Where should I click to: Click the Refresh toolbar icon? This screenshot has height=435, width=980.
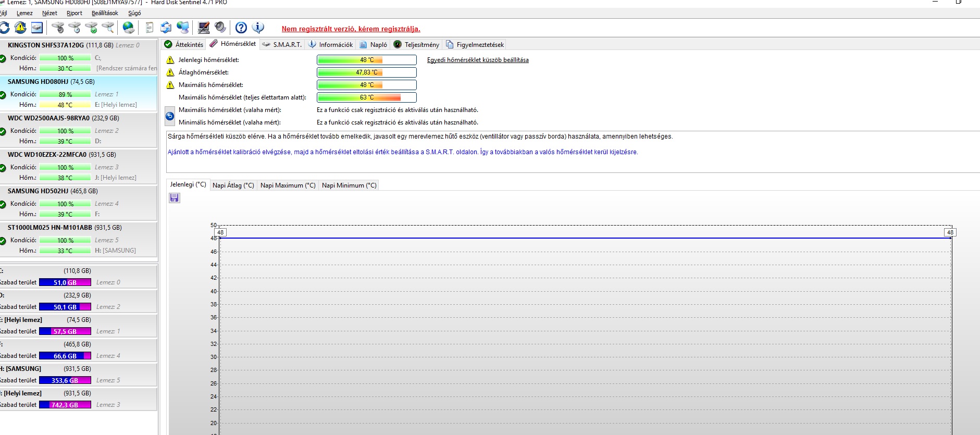click(x=4, y=28)
